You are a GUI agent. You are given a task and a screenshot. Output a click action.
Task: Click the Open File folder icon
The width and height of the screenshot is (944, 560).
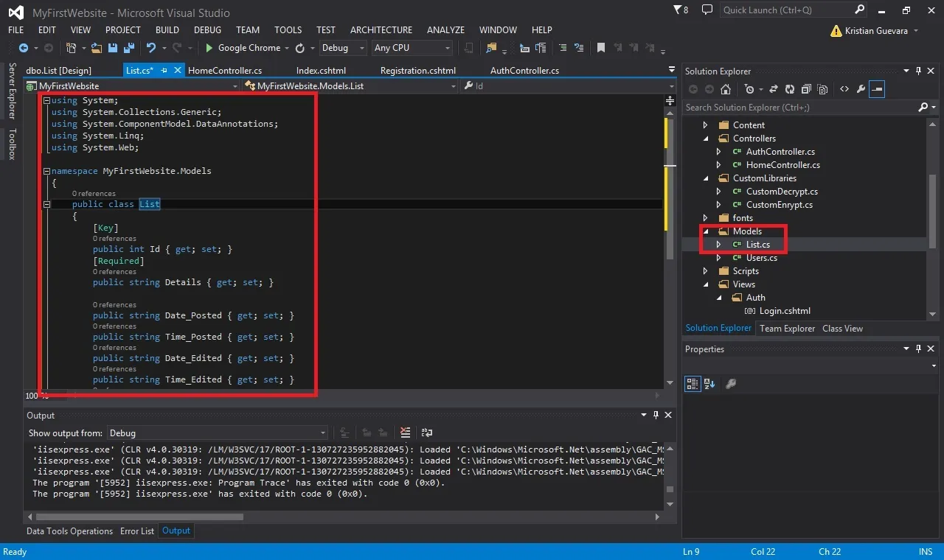pyautogui.click(x=97, y=48)
